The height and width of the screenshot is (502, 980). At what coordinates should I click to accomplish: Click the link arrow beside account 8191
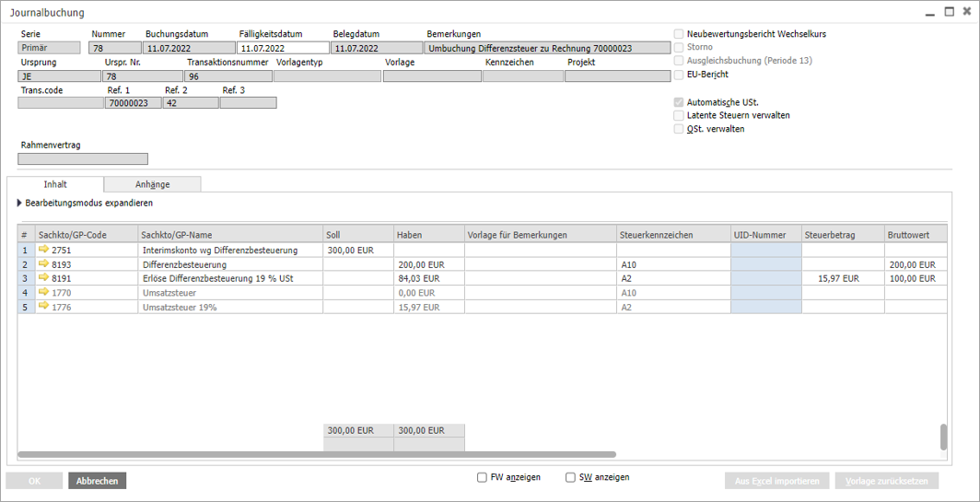pos(43,277)
